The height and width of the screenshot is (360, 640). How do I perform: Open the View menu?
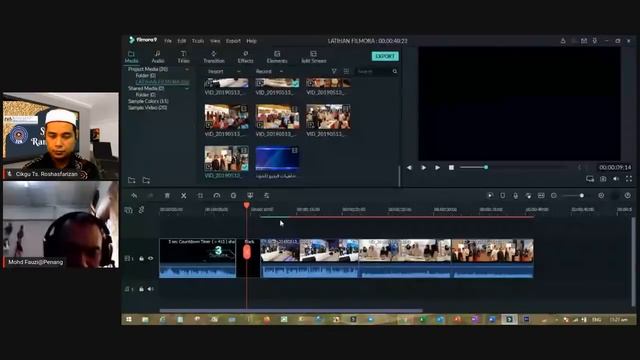coord(215,41)
